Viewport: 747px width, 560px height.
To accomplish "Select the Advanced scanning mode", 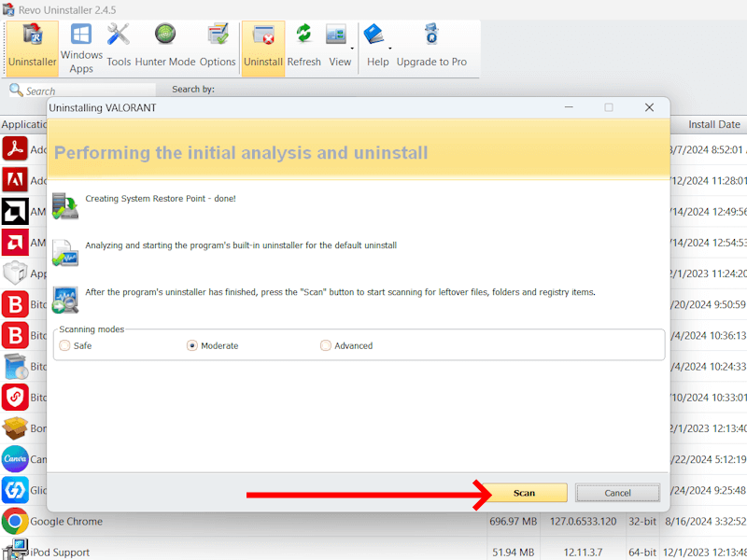I will click(325, 345).
